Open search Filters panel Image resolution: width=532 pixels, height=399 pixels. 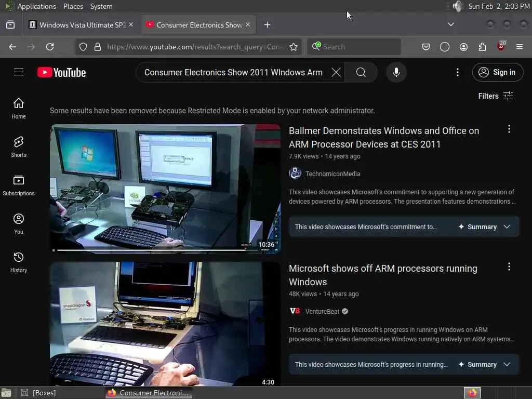click(x=495, y=96)
